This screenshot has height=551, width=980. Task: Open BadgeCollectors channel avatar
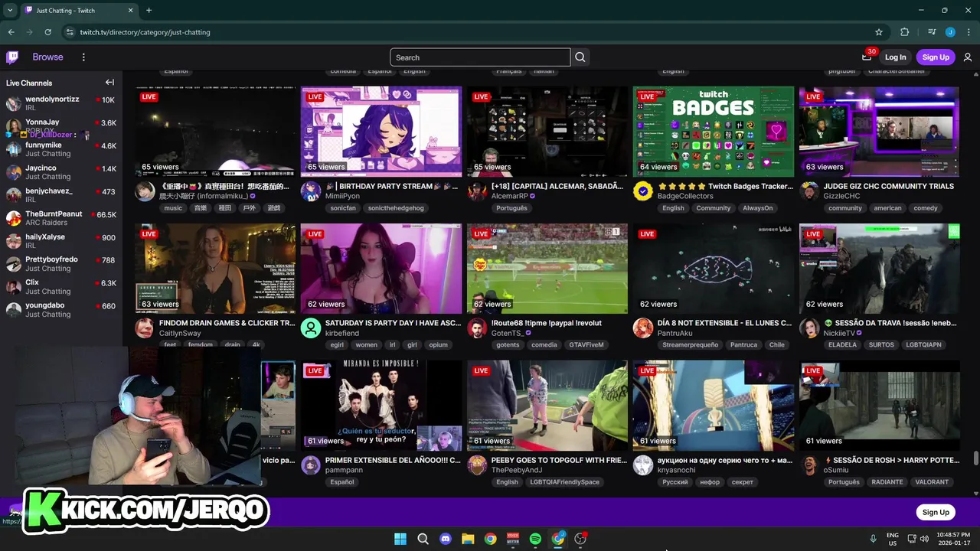643,191
